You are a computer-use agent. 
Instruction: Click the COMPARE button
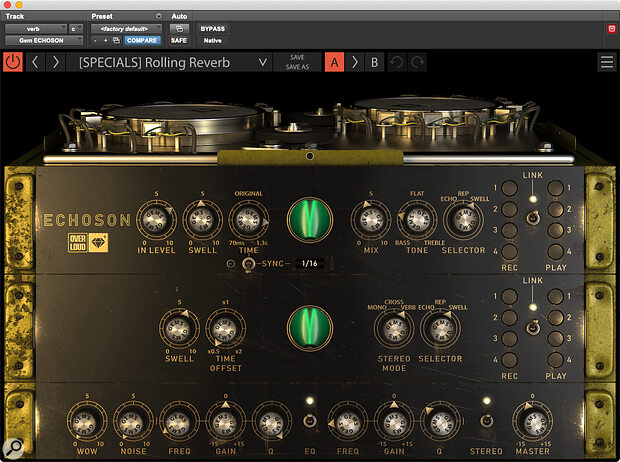[142, 40]
